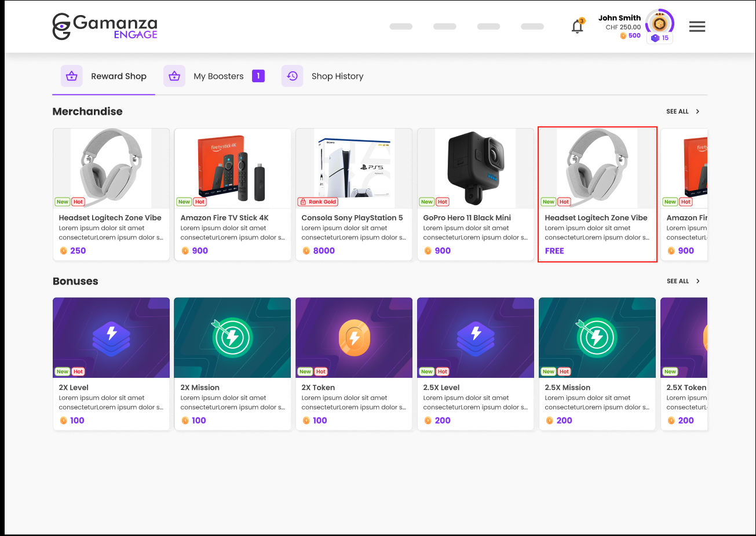The width and height of the screenshot is (756, 536).
Task: Click the level badge showing 15
Action: [x=660, y=38]
